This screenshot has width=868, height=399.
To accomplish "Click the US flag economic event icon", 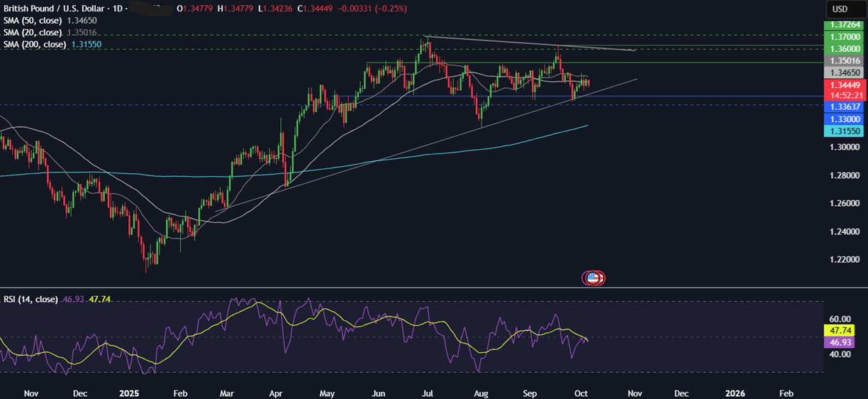I will click(594, 278).
